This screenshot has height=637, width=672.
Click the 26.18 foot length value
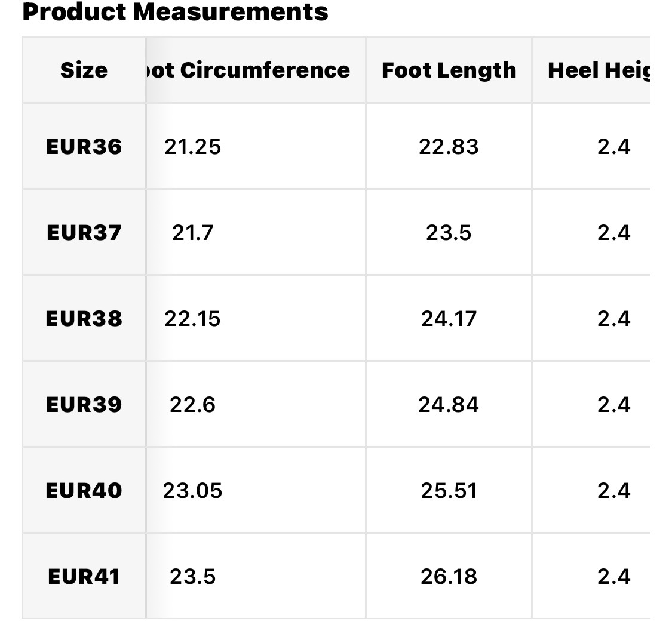(449, 577)
